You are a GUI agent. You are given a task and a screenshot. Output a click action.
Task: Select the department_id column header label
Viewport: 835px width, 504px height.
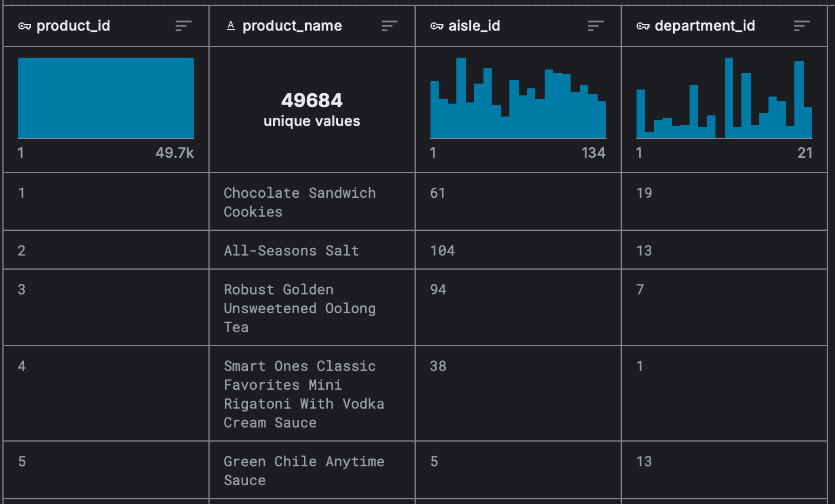point(704,26)
